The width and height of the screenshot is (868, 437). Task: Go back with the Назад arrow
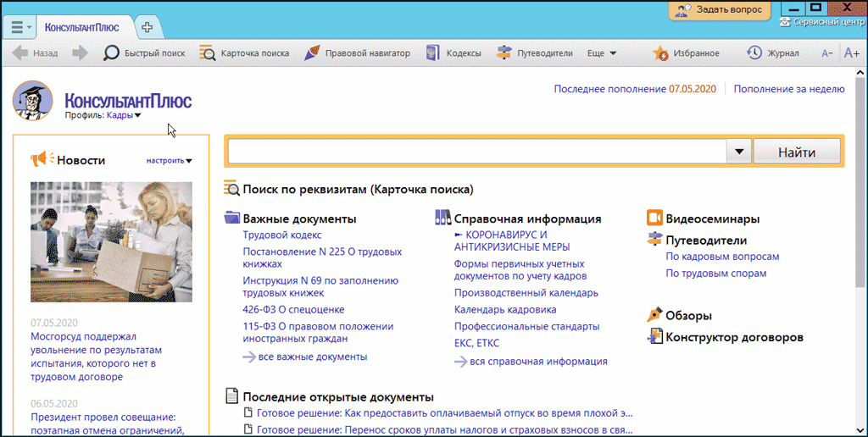click(35, 53)
